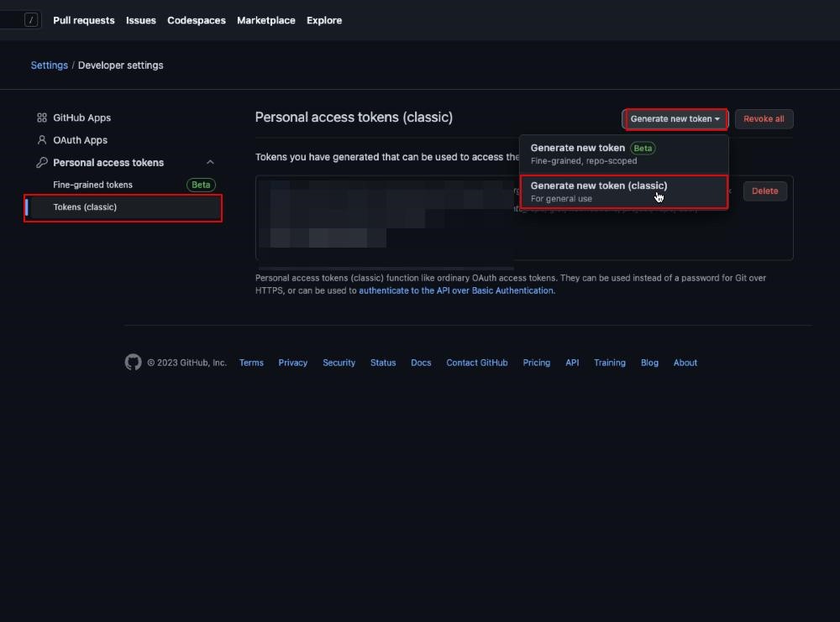This screenshot has width=840, height=622.
Task: Open the Blog footer link
Action: tap(649, 363)
